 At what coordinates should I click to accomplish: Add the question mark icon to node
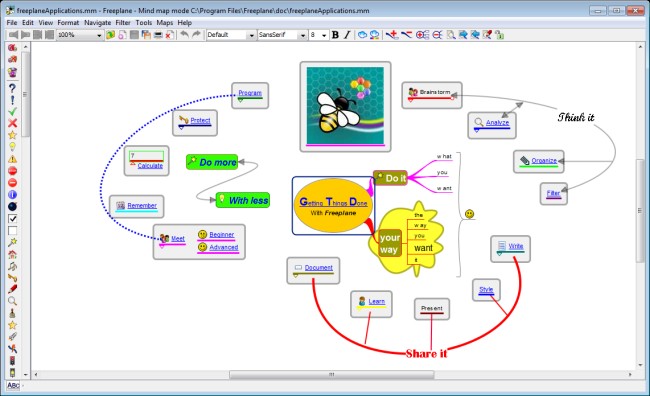tap(12, 88)
